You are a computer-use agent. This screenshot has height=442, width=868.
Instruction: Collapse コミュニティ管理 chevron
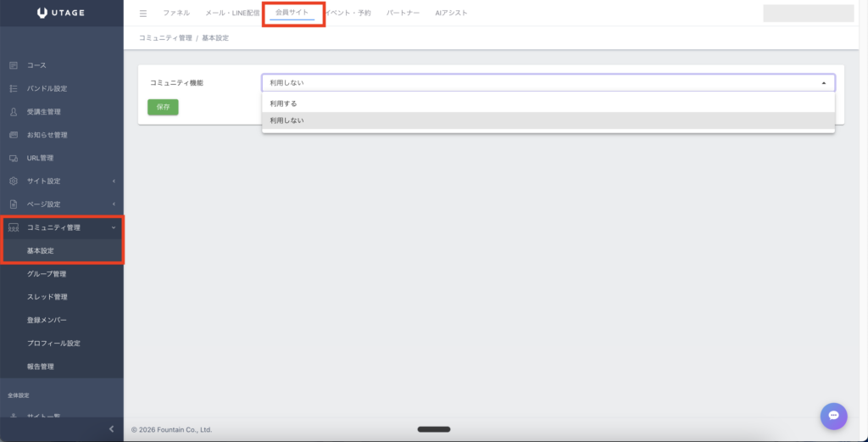[x=114, y=227]
